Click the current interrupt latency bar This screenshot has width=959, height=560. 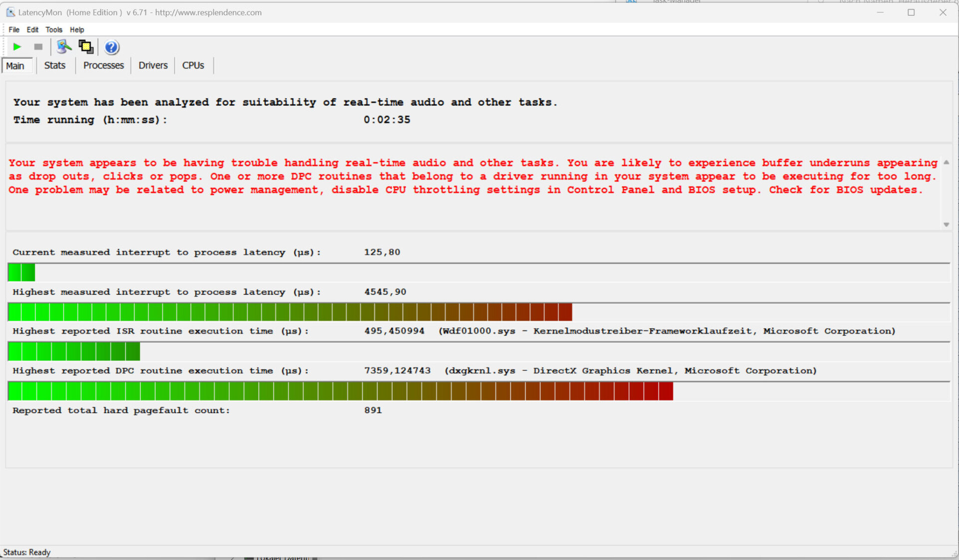pyautogui.click(x=479, y=273)
